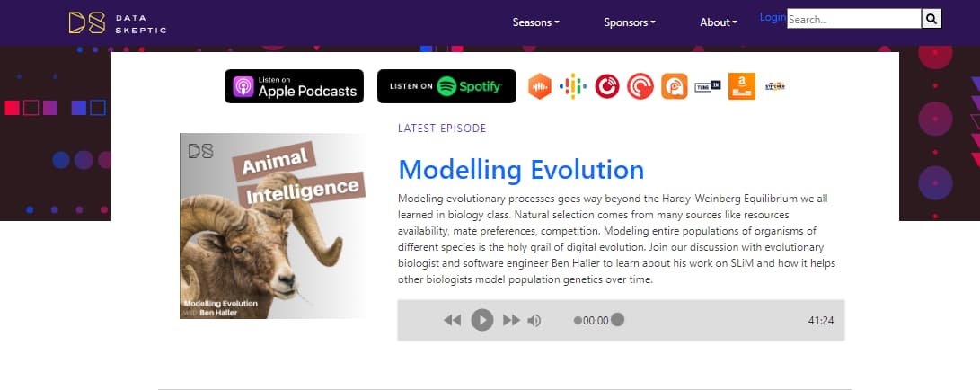Image resolution: width=980 pixels, height=390 pixels.
Task: Click the magnifier search button
Action: coord(931,19)
